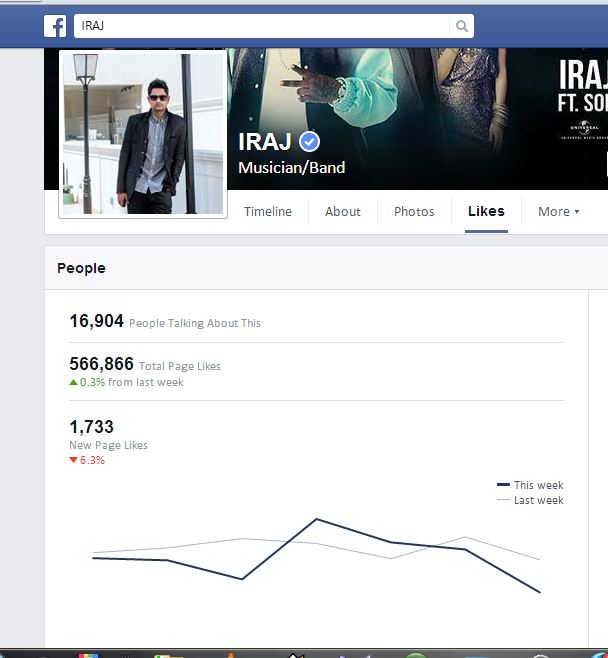Click the green up arrow beside 0.3%
608x658 pixels.
coord(73,382)
